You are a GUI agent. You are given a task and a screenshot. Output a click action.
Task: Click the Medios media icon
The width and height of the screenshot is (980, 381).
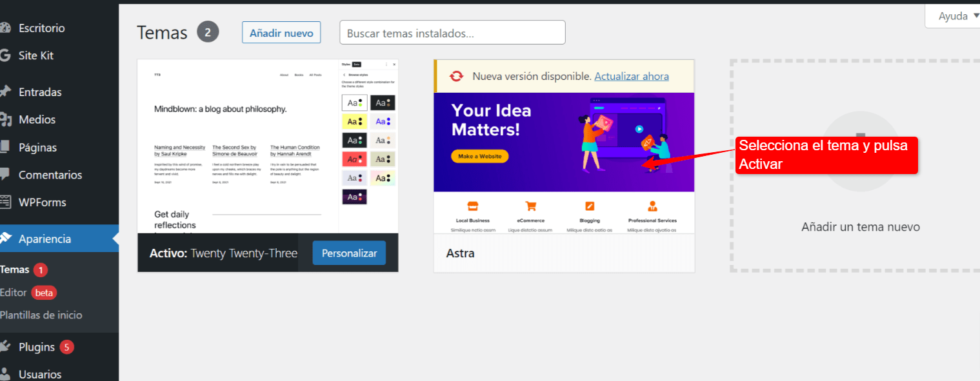pyautogui.click(x=5, y=120)
